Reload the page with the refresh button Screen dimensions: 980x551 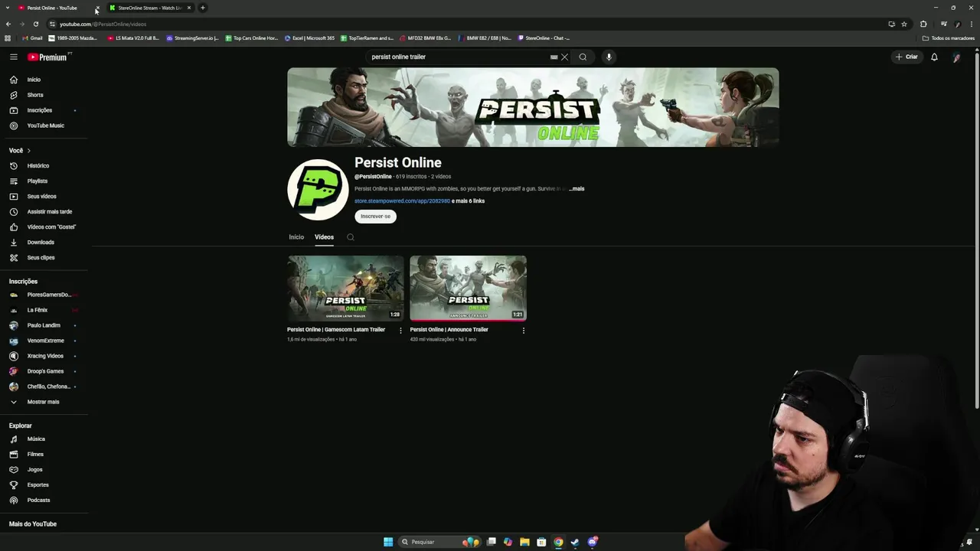35,24
